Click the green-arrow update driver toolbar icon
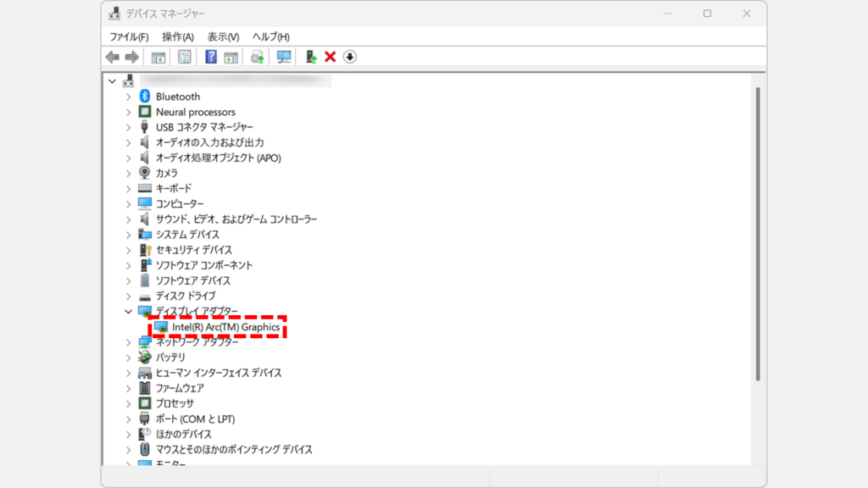The image size is (868, 488). [x=312, y=57]
